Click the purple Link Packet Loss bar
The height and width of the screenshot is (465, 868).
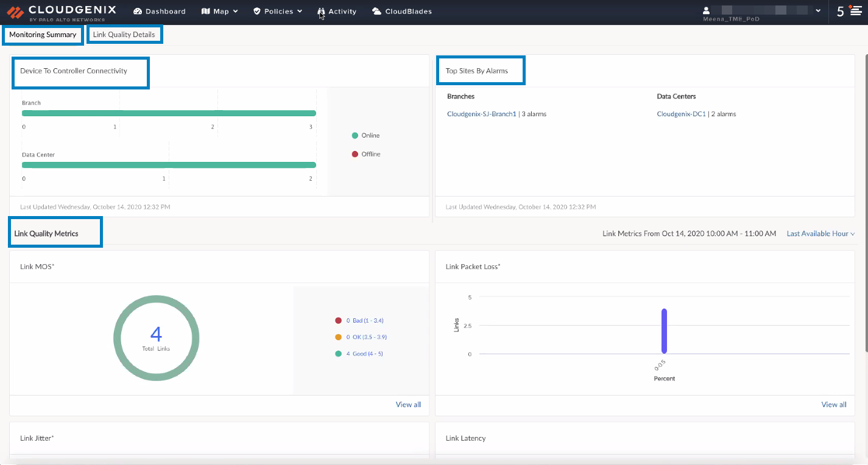click(664, 331)
